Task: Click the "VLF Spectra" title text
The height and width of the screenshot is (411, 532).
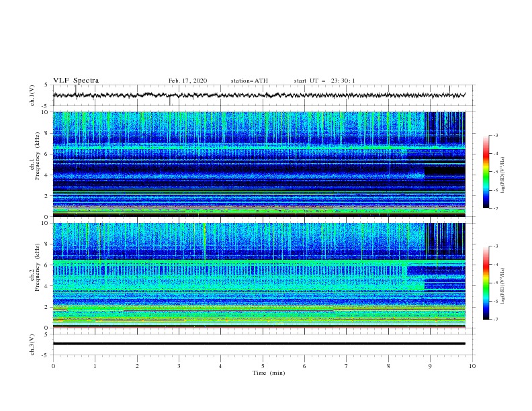Action: click(76, 81)
